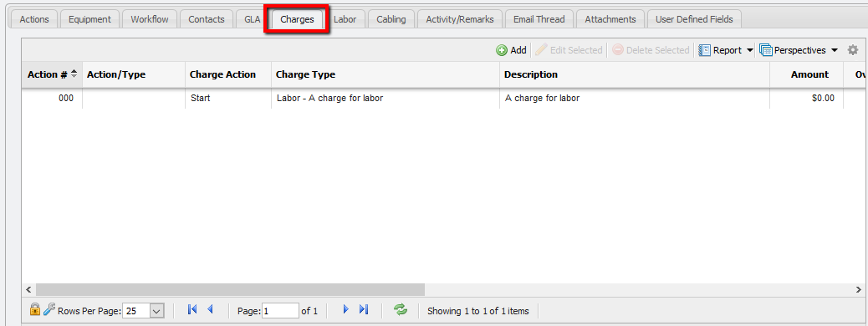Switch to the Labor tab

(345, 19)
